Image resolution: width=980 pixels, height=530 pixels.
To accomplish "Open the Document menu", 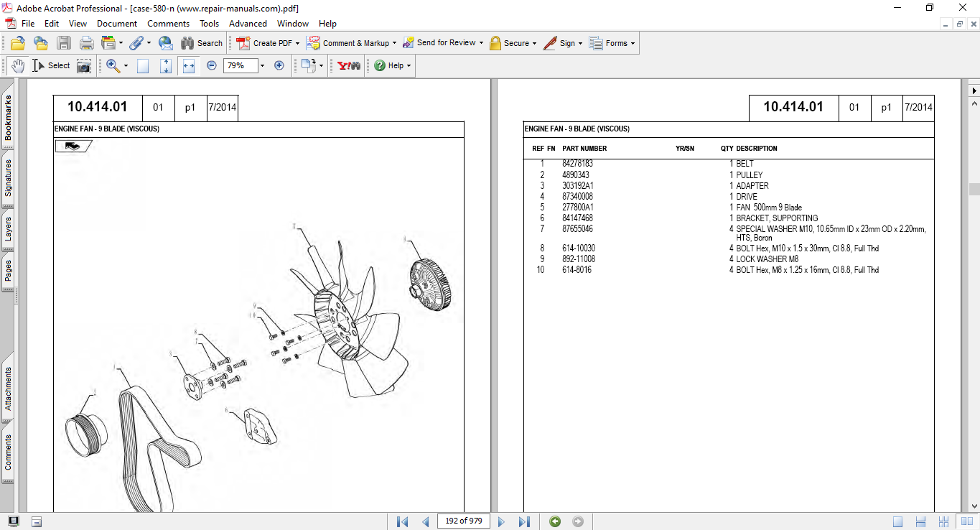I will 117,24.
